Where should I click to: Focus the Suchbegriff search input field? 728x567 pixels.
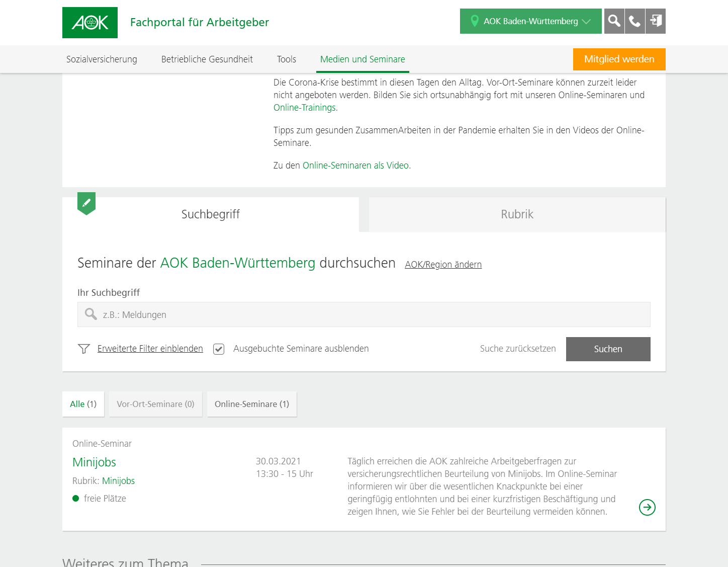pos(364,314)
